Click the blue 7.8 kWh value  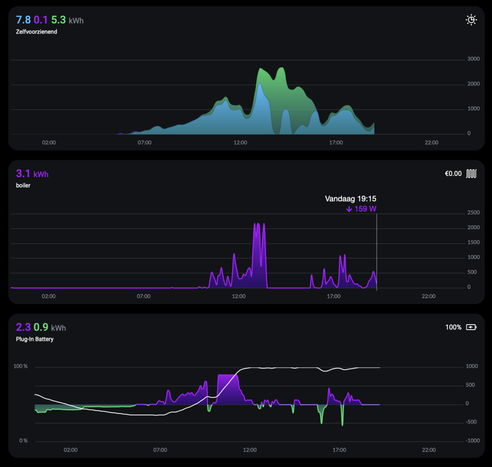(23, 20)
